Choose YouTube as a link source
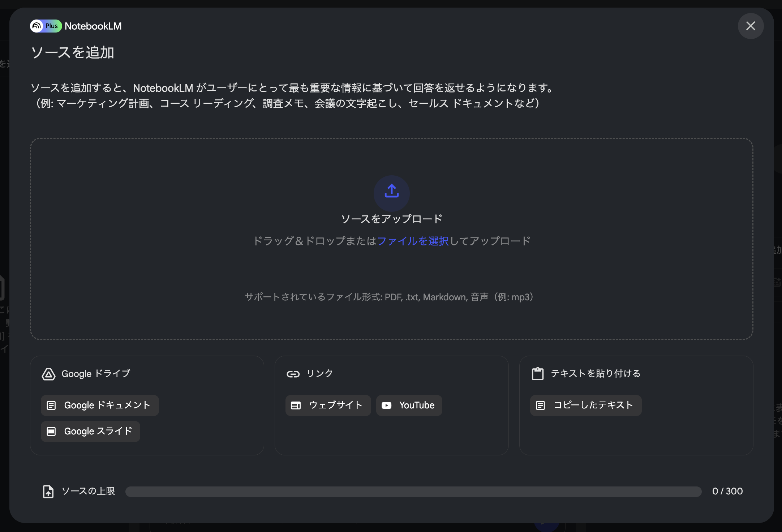Screen dimensions: 782x532 [x=409, y=405]
